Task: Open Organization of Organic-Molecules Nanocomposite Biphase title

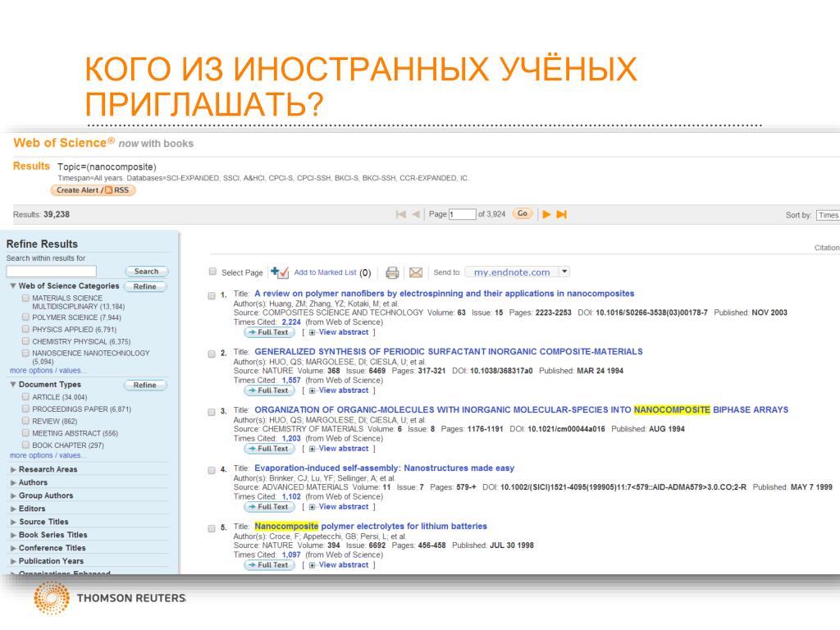Action: (x=521, y=410)
